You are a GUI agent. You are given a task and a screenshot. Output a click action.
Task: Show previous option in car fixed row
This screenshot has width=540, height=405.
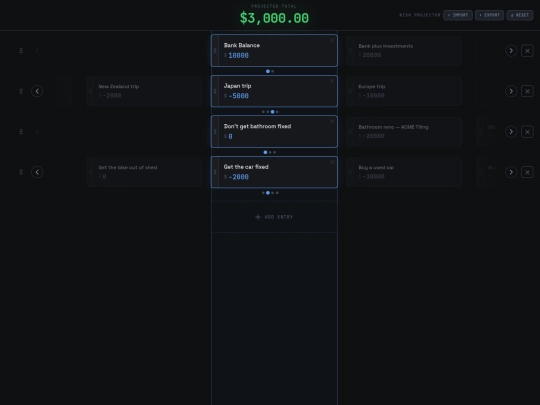tap(37, 172)
